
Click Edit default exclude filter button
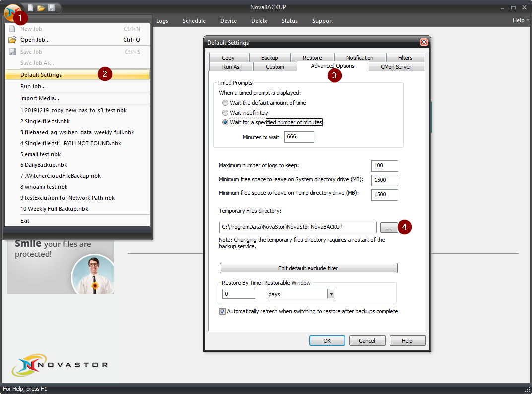point(308,268)
